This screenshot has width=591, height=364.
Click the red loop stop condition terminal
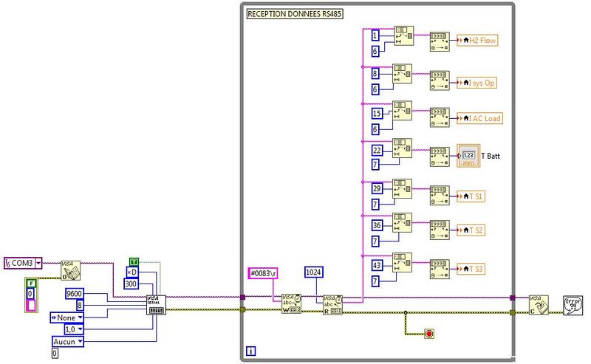[x=428, y=334]
